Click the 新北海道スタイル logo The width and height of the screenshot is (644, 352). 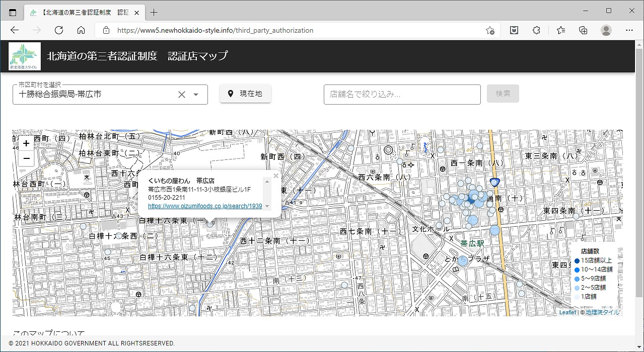24,56
